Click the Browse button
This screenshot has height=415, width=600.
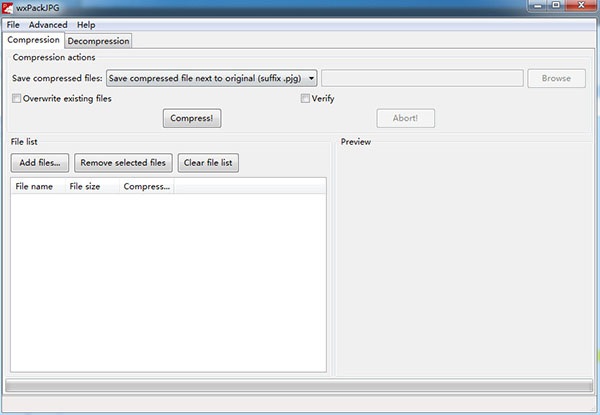pos(556,78)
